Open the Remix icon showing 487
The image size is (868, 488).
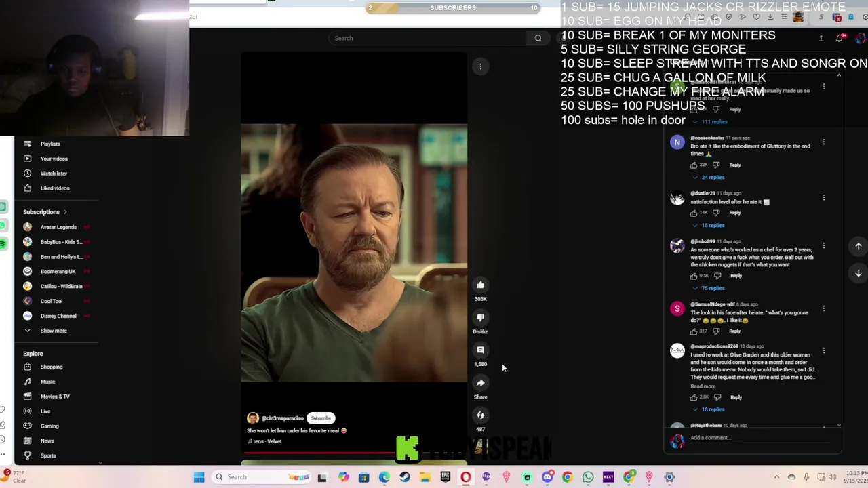(x=480, y=415)
